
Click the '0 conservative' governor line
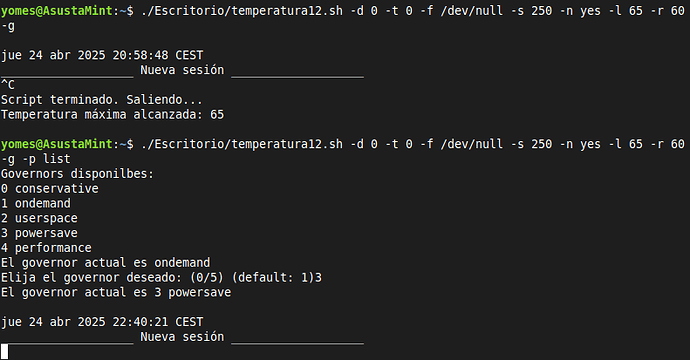tap(50, 189)
